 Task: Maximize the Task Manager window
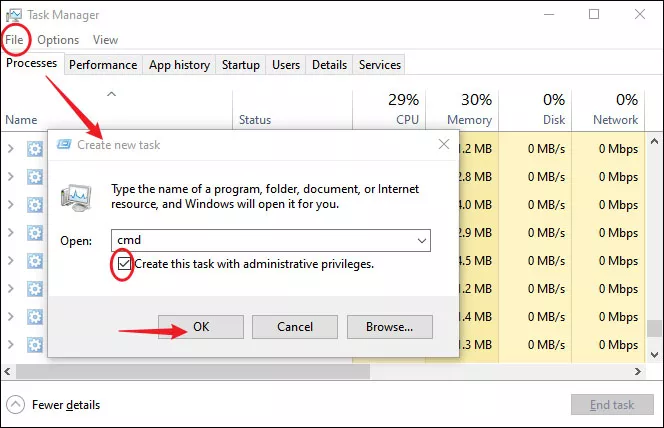(x=594, y=14)
